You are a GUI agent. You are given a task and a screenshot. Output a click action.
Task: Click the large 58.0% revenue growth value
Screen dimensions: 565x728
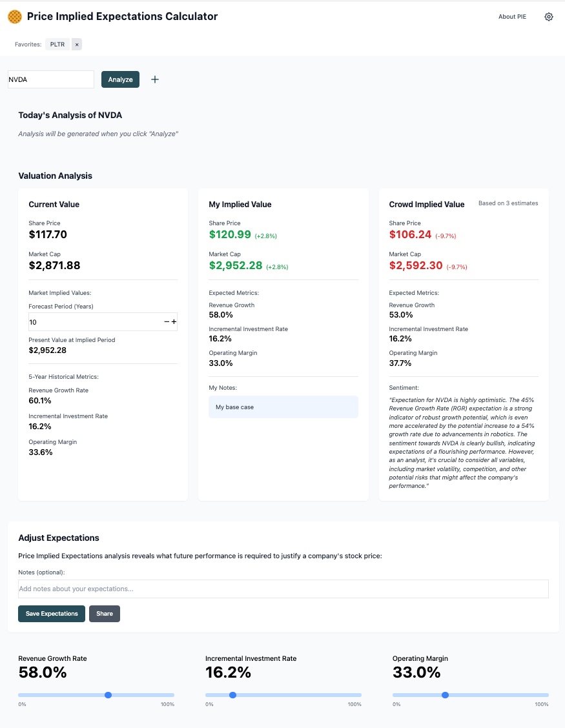pos(43,672)
